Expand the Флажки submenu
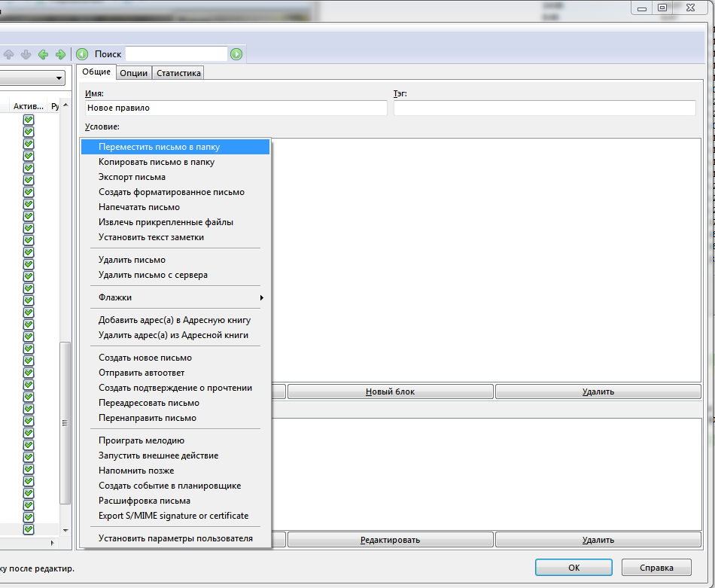 pyautogui.click(x=175, y=297)
